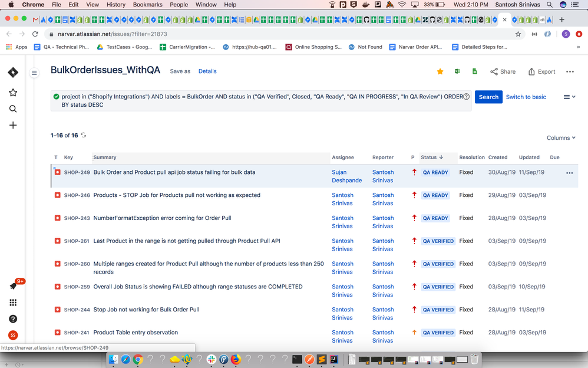Viewport: 588px width, 368px height.
Task: Open issue key SHOP-249
Action: click(x=77, y=172)
